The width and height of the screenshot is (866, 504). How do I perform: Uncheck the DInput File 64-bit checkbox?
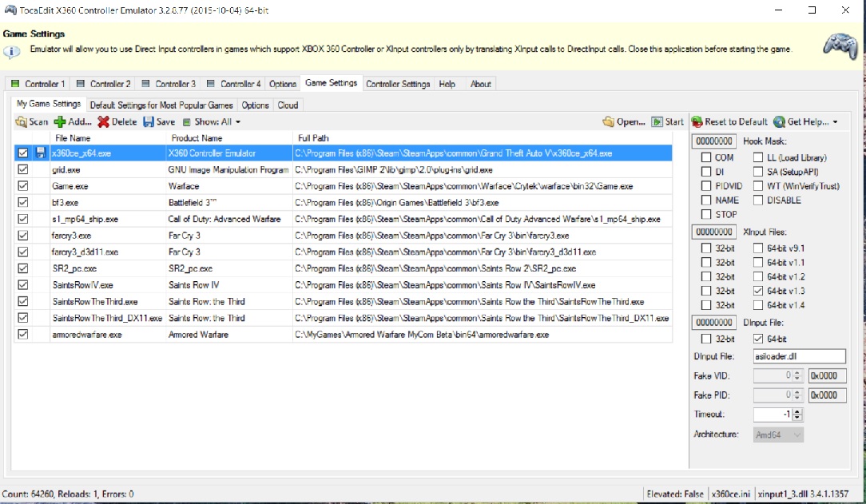tap(757, 339)
